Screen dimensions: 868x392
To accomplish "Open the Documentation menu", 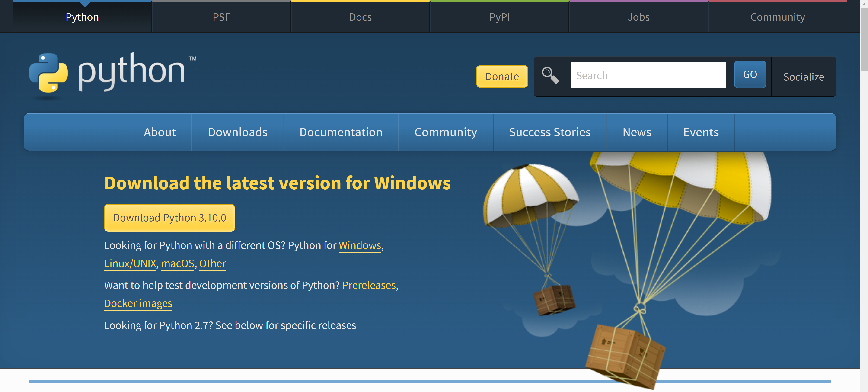I will click(341, 132).
